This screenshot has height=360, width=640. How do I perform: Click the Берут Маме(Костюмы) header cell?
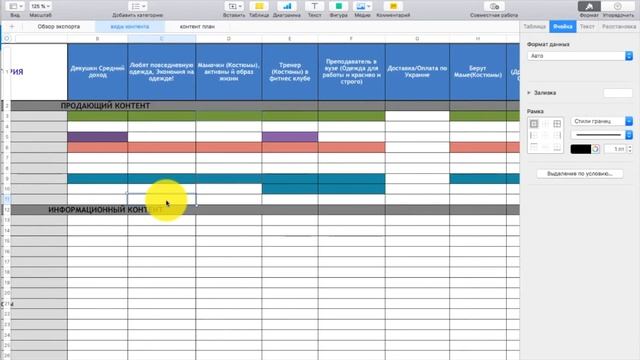tap(478, 72)
